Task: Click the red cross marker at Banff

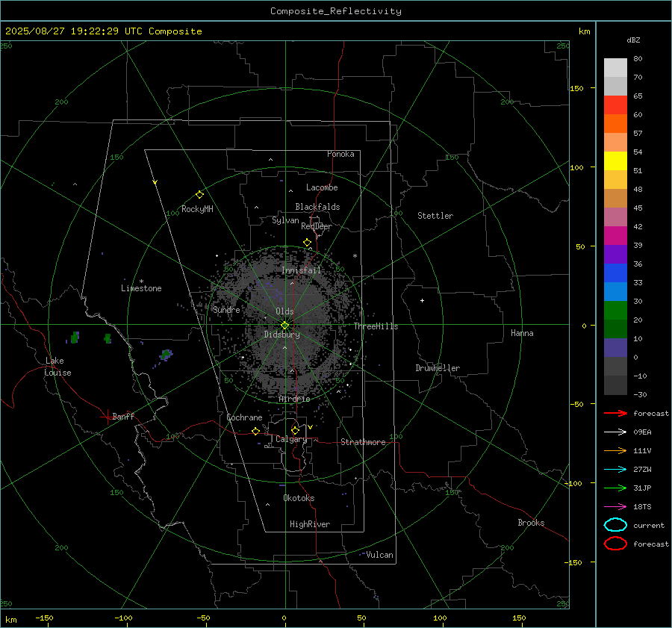Action: tap(107, 417)
